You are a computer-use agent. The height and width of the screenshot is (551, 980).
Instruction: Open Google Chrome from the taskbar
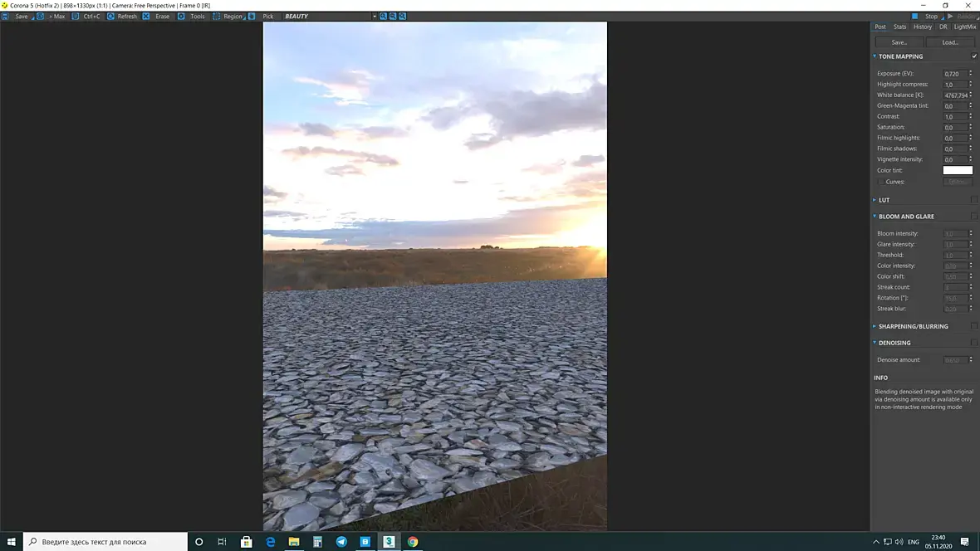tap(413, 542)
